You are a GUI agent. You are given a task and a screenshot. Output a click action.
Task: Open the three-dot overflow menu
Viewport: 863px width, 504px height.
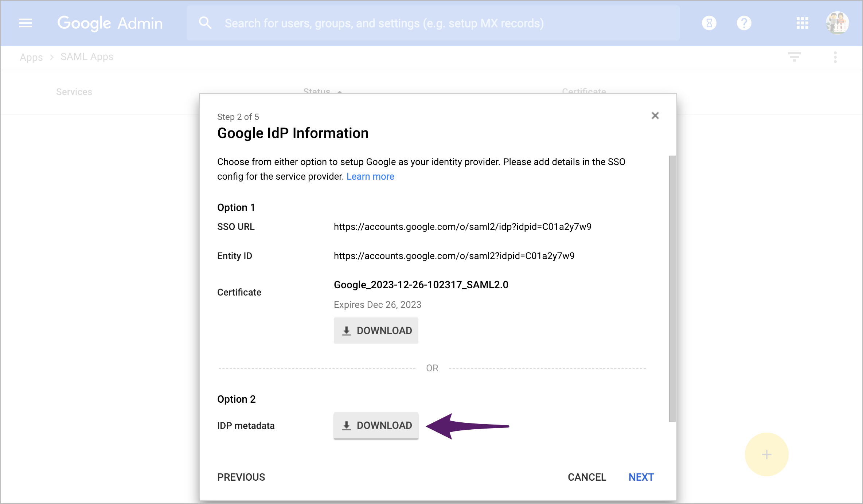tap(835, 57)
